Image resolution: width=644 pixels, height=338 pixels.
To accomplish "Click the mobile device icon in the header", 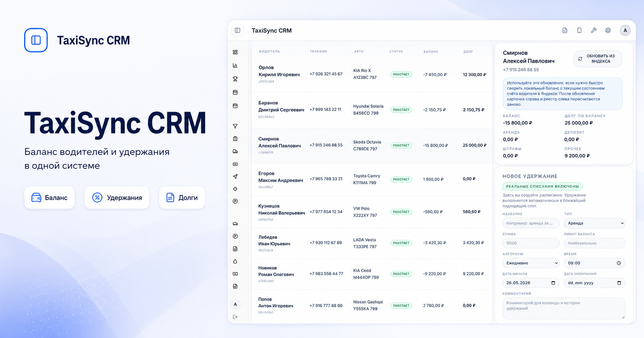I will [x=579, y=30].
